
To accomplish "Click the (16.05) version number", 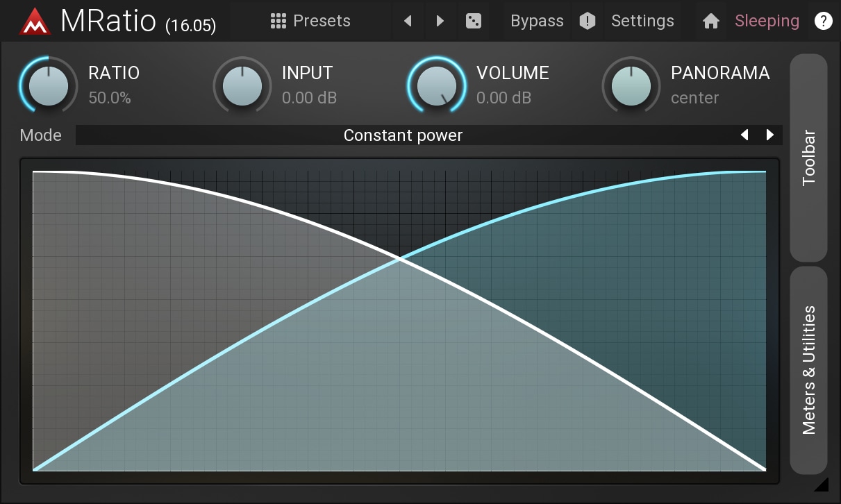I will tap(191, 26).
